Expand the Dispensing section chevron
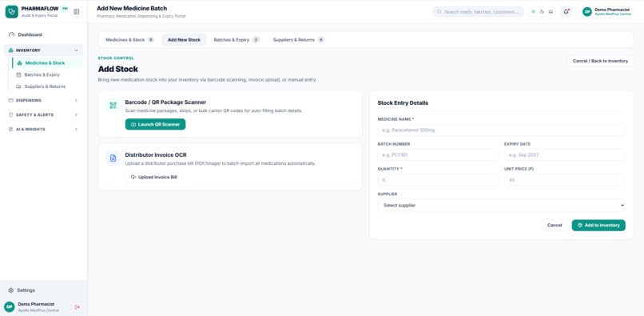Image resolution: width=644 pixels, height=316 pixels. tap(76, 100)
